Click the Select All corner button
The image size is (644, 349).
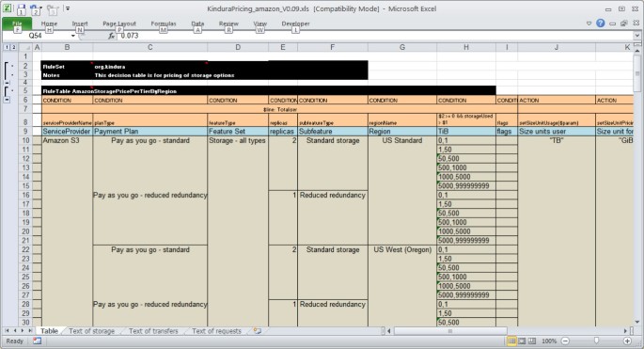(25, 47)
